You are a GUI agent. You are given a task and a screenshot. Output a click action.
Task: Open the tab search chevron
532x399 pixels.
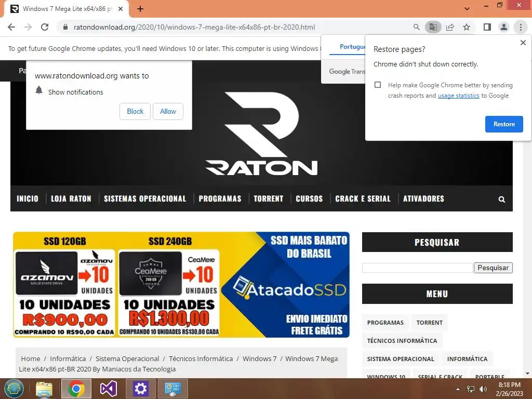point(467,9)
